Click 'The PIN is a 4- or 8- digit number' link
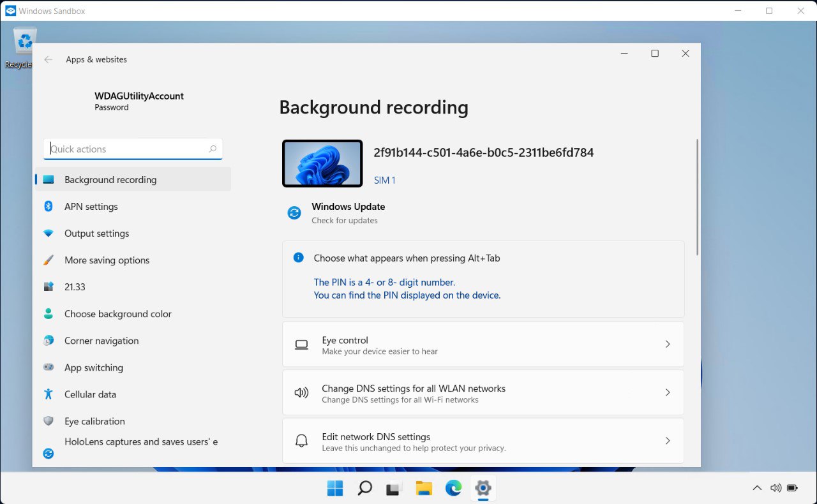817x504 pixels. pos(384,282)
